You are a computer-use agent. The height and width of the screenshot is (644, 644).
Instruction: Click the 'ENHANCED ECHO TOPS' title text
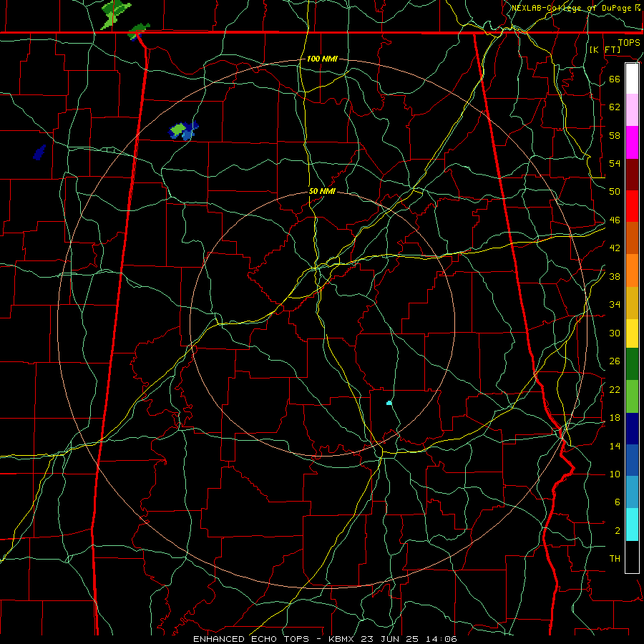(x=251, y=639)
